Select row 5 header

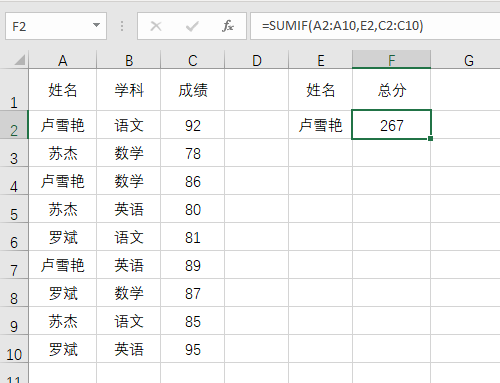14,209
